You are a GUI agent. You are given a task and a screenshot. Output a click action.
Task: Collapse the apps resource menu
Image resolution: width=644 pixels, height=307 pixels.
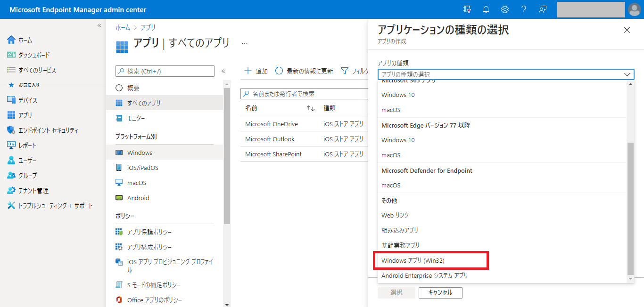(223, 71)
